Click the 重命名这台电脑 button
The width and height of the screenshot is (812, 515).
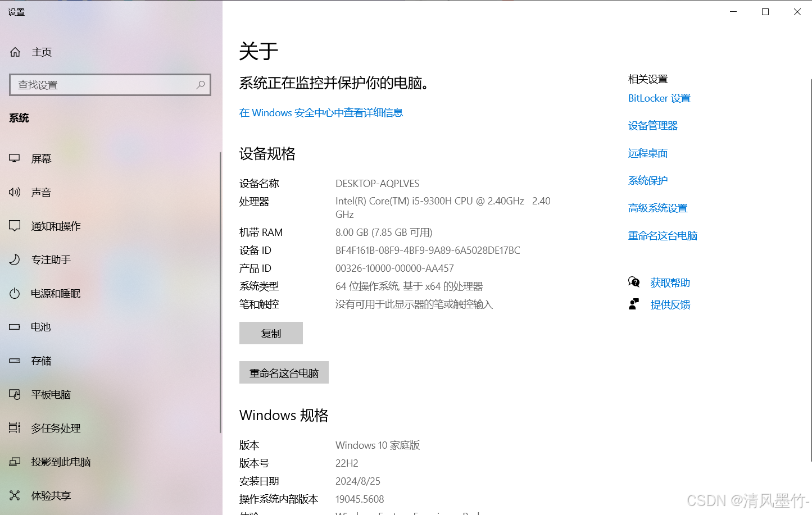click(x=284, y=372)
